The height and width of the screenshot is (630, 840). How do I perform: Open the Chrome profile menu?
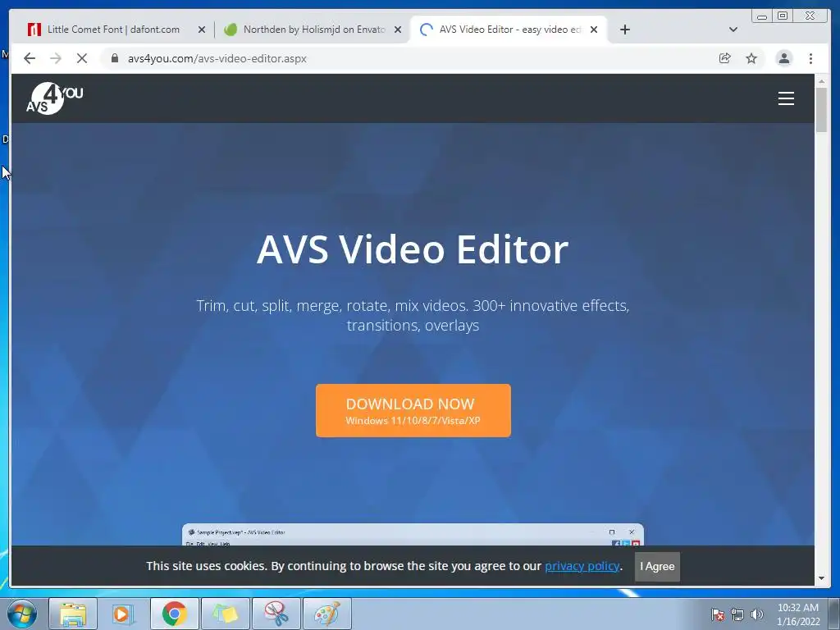point(783,58)
